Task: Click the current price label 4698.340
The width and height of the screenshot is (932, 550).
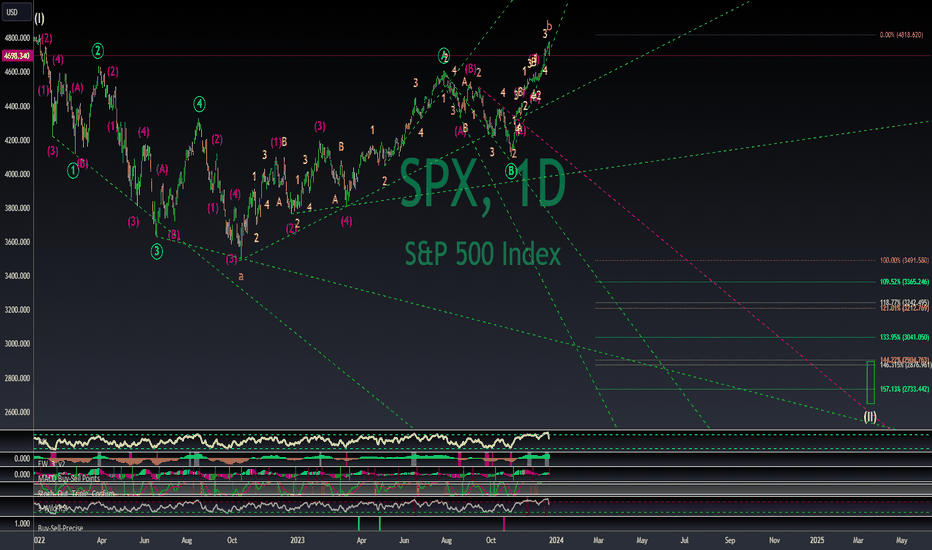Action: click(17, 56)
